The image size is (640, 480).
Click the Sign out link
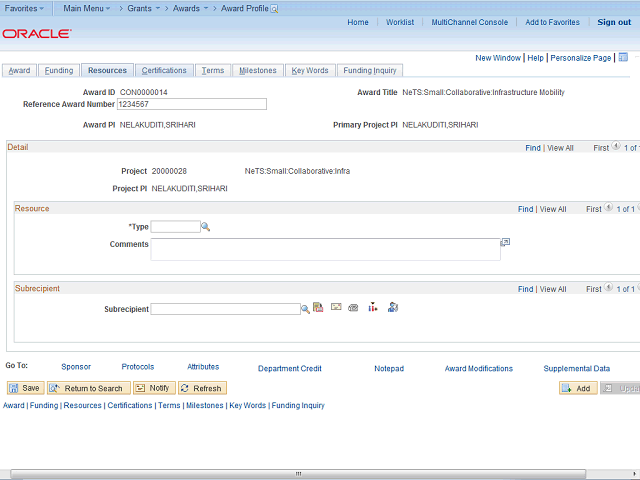614,22
